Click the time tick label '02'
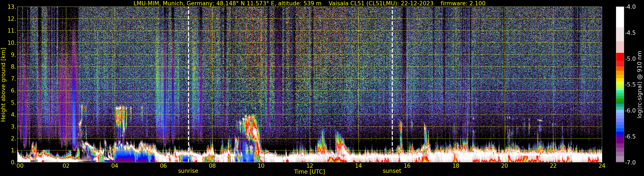The height and width of the screenshot is (176, 644). coord(66,166)
